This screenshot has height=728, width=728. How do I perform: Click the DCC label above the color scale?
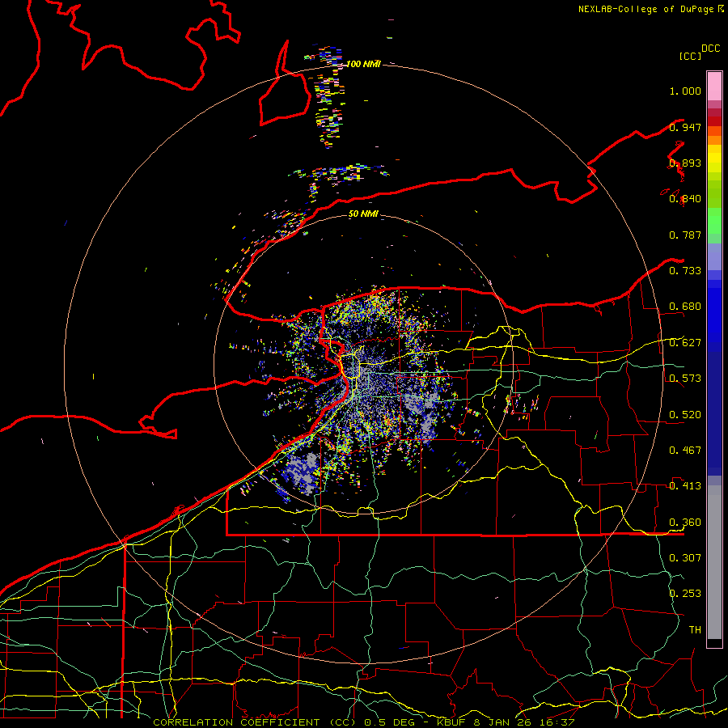pyautogui.click(x=711, y=49)
